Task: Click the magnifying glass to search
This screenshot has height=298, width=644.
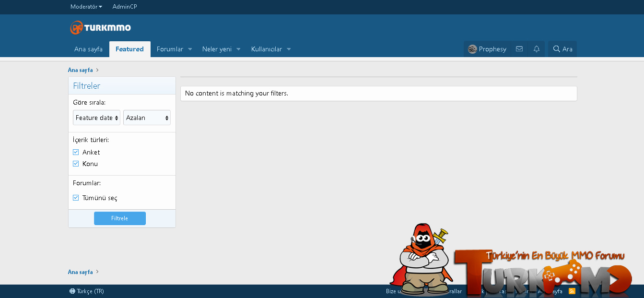Action: pos(556,48)
